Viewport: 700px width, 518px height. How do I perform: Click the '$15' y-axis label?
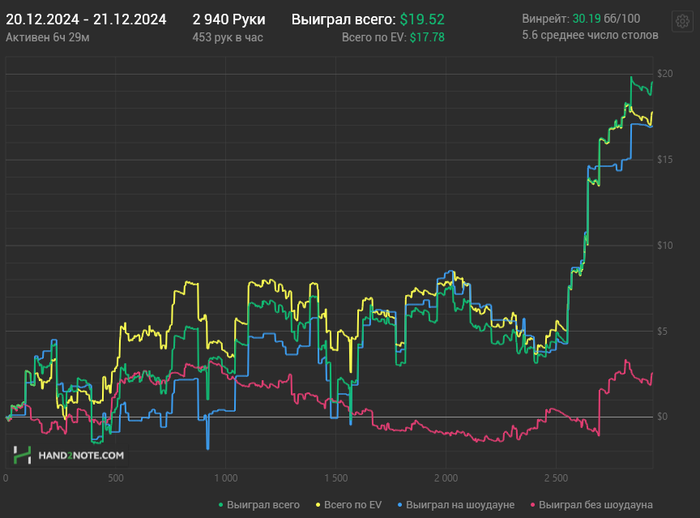pyautogui.click(x=665, y=159)
